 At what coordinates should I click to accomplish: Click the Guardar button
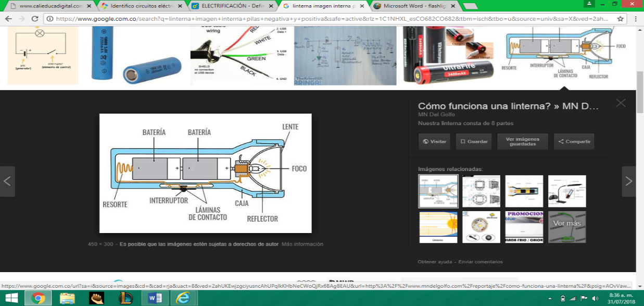[x=474, y=142]
